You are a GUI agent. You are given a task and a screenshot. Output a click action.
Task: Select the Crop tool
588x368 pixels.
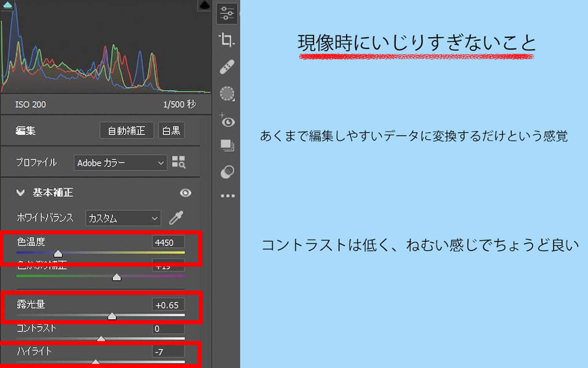click(x=227, y=40)
